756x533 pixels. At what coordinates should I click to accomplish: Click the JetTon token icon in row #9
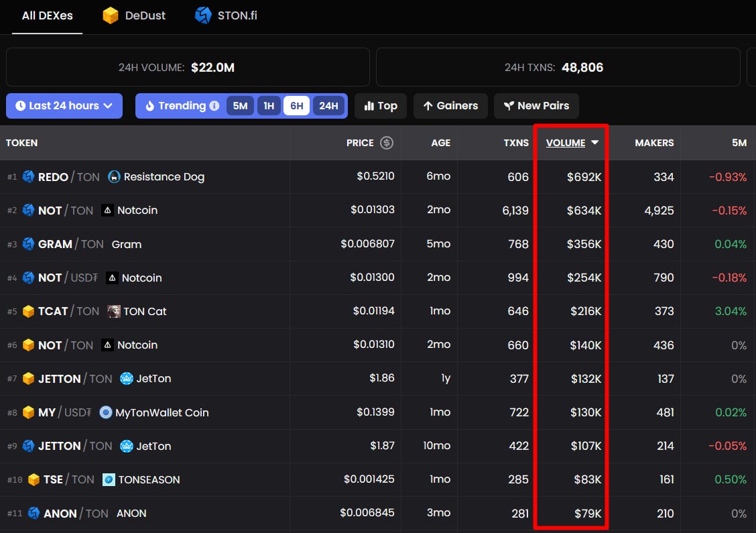tap(126, 446)
